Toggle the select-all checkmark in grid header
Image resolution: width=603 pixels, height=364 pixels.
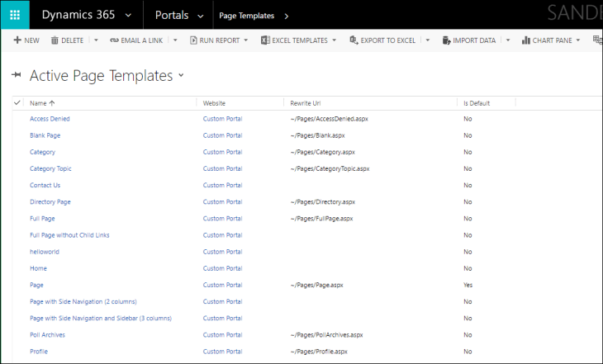17,103
